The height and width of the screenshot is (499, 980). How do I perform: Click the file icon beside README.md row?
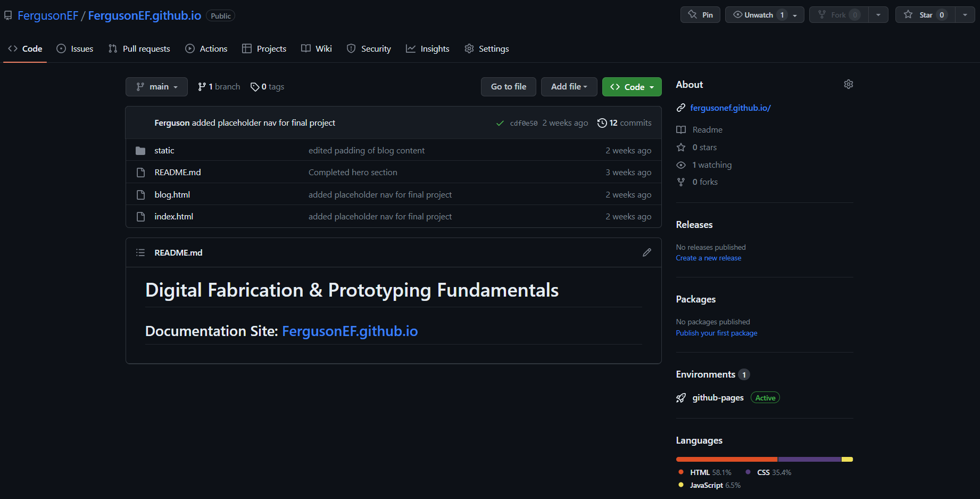140,173
